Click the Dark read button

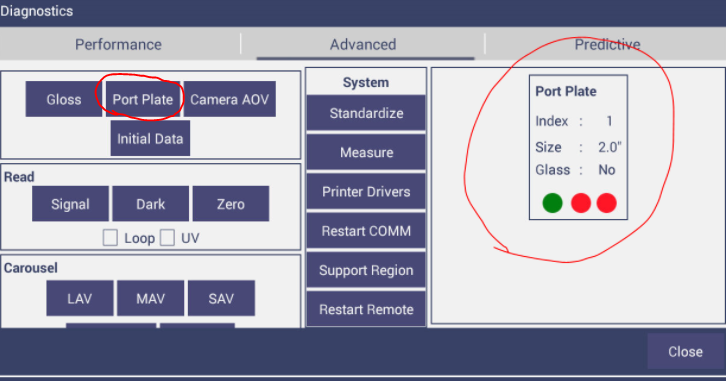[151, 204]
